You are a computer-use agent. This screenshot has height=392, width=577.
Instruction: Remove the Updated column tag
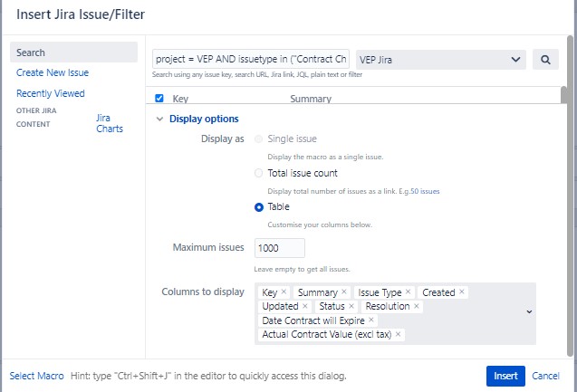click(305, 306)
